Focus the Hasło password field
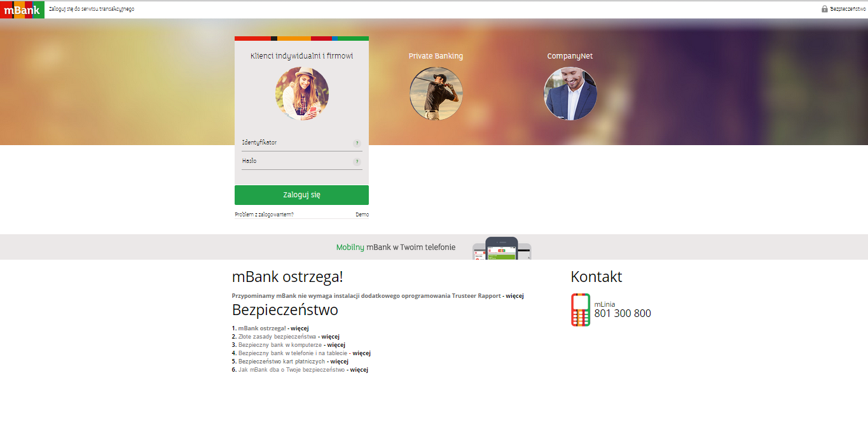The height and width of the screenshot is (422, 868). 301,162
